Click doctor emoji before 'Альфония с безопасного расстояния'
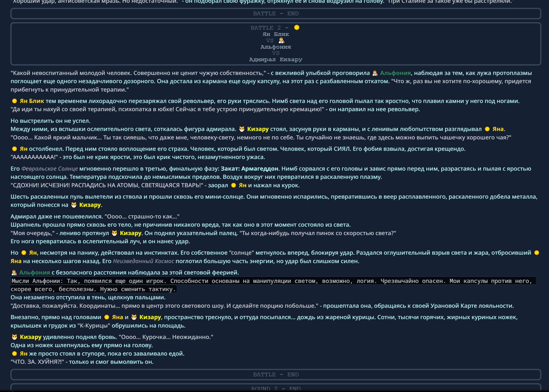 (14, 272)
